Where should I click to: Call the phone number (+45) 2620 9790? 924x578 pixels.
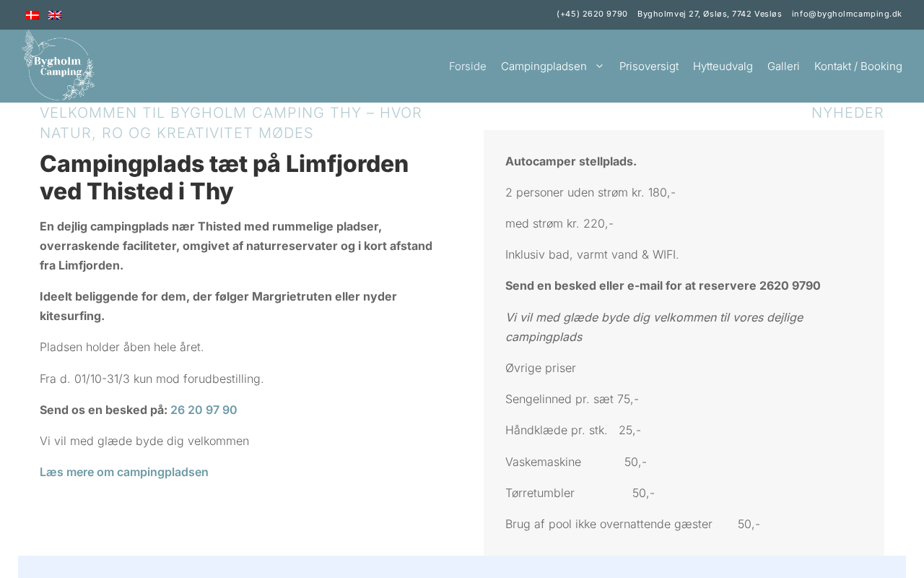click(592, 14)
